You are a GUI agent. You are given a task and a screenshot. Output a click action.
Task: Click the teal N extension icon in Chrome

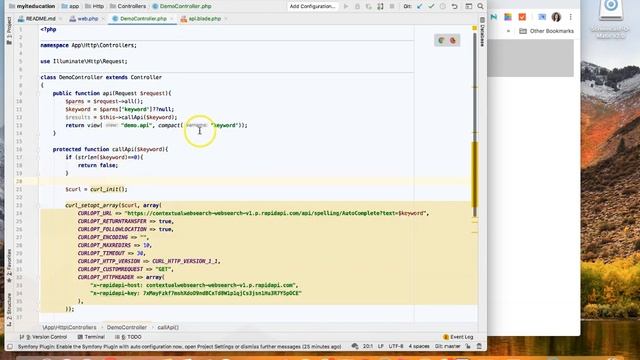494,17
